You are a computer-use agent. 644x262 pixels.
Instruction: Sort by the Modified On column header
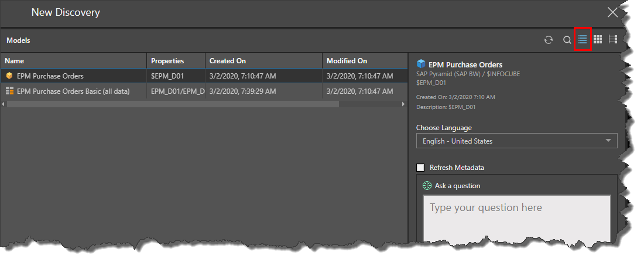tap(365, 61)
